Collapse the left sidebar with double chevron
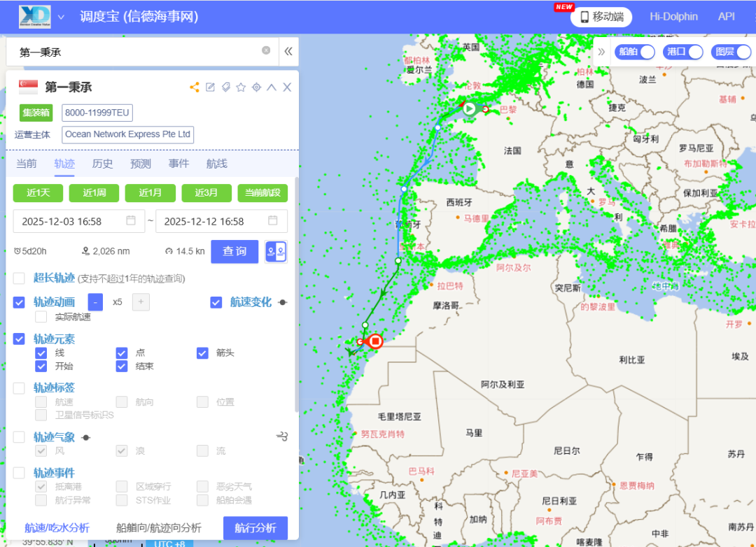This screenshot has height=547, width=756. click(288, 51)
